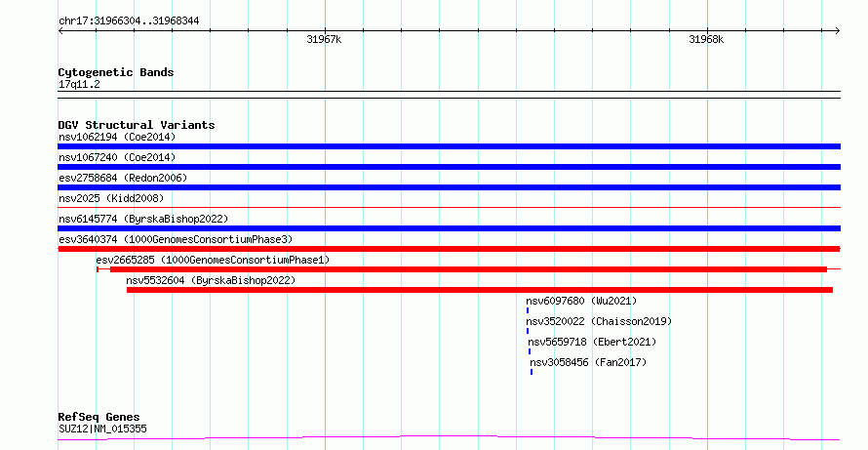This screenshot has width=868, height=450.
Task: Select the small blue nsv5659718 marker
Action: pos(530,351)
